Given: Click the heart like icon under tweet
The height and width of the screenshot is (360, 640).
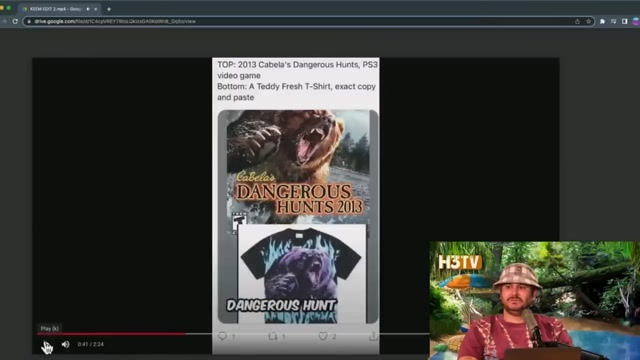Looking at the screenshot, I should coord(323,336).
